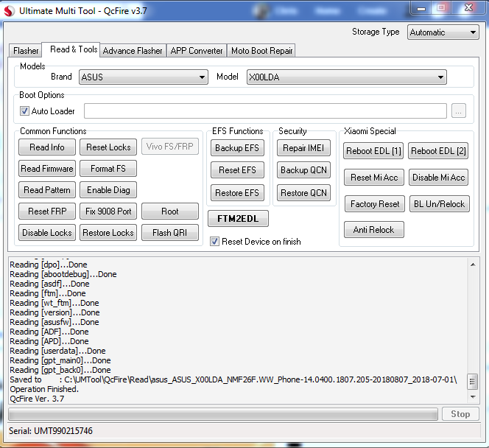Click the 'Operation Finished.' log line
Image resolution: width=489 pixels, height=448 pixels.
pyautogui.click(x=44, y=389)
